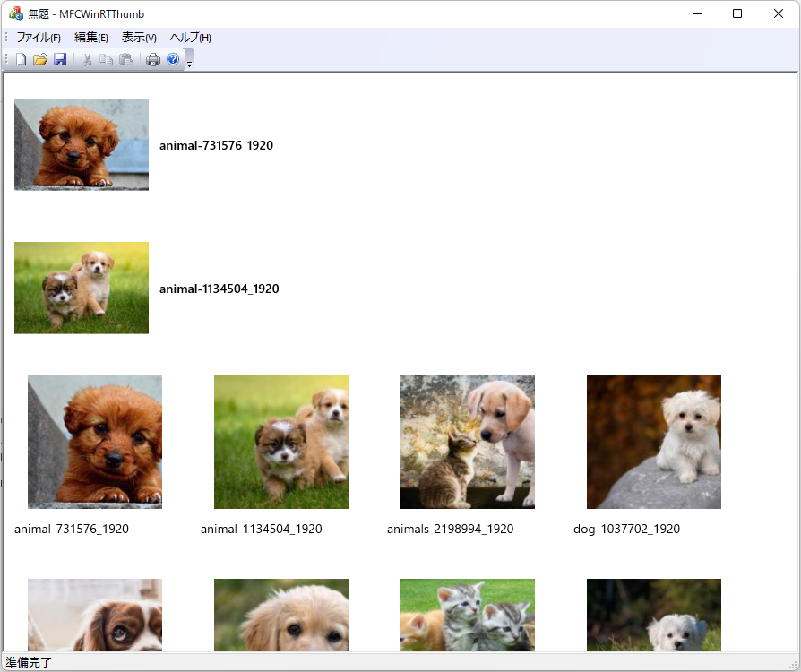Image resolution: width=801 pixels, height=672 pixels.
Task: Click the MFCWinRTThumb app icon in title bar
Action: click(16, 13)
